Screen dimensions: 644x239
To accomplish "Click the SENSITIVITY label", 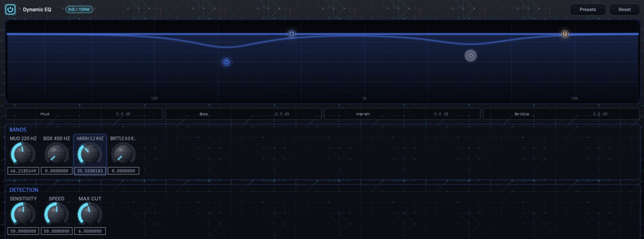I will pos(23,199).
